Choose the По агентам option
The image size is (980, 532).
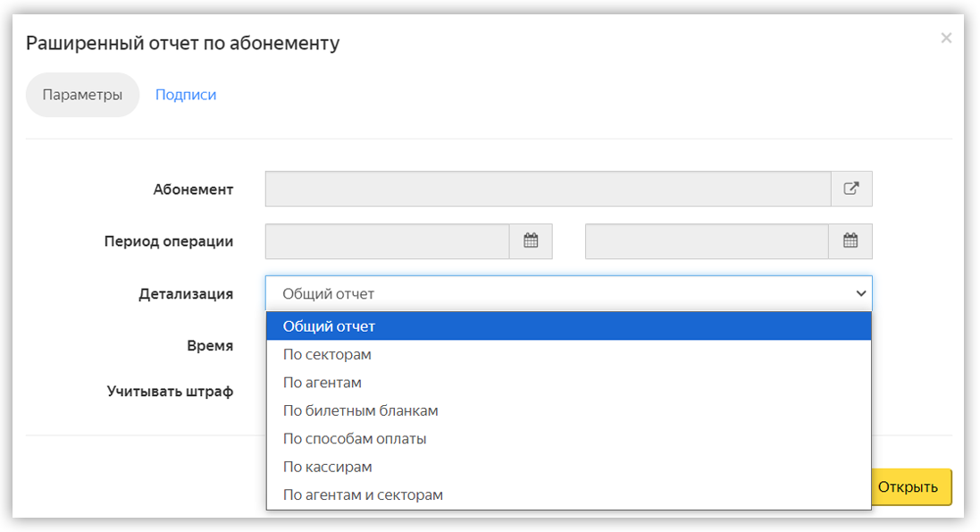tap(569, 383)
